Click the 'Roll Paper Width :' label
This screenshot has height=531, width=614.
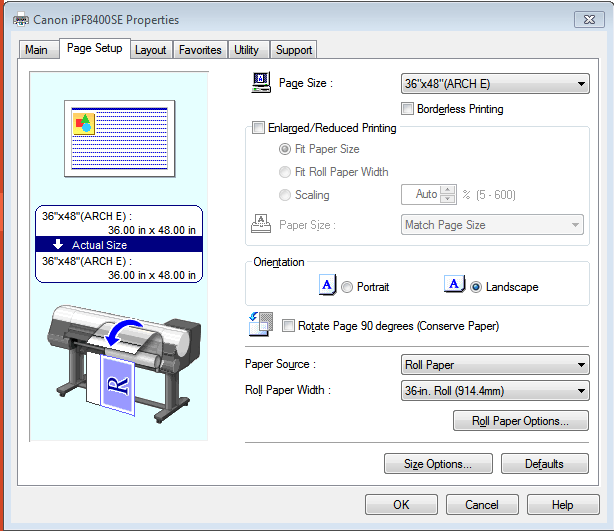click(288, 390)
